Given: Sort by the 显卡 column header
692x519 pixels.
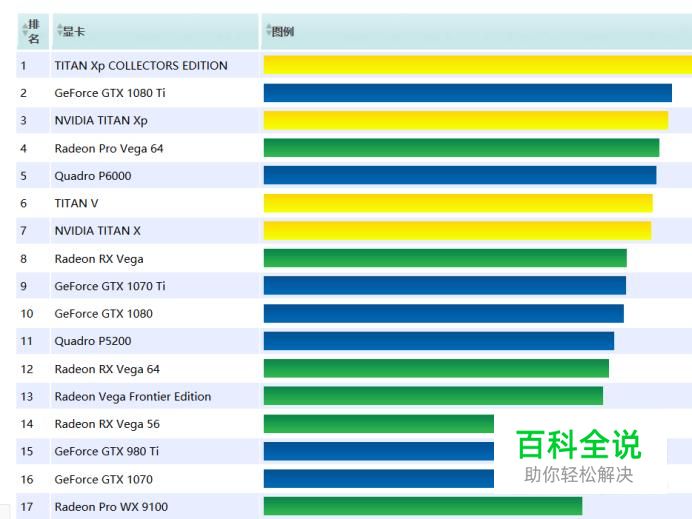Looking at the screenshot, I should [x=155, y=31].
